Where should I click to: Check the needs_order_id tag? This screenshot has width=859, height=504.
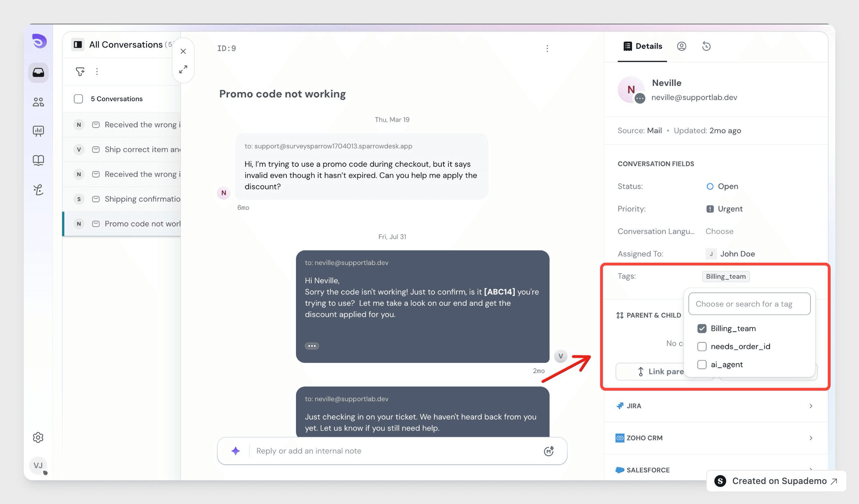coord(702,346)
